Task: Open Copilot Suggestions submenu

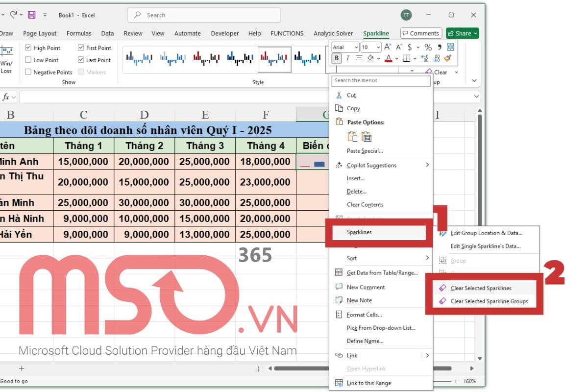Action: click(x=381, y=165)
